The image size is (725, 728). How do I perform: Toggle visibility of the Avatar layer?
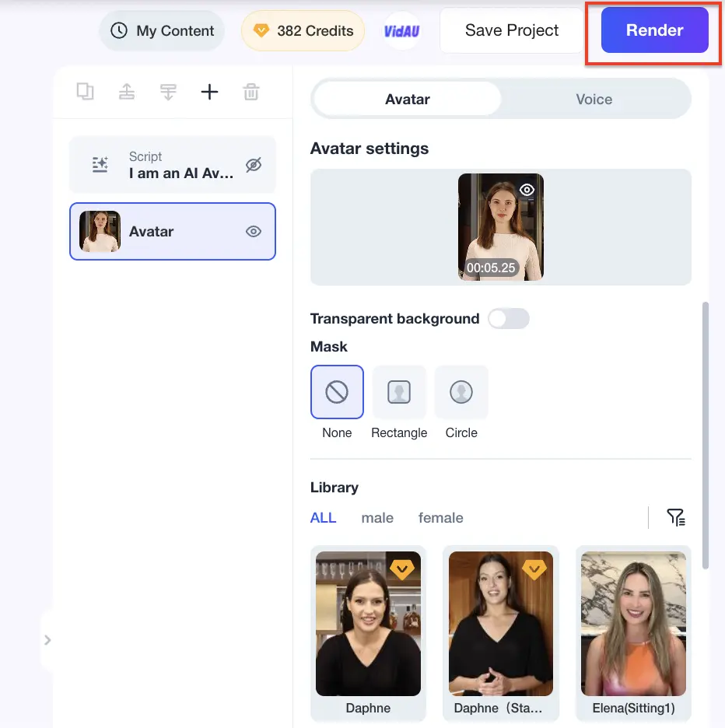tap(254, 231)
